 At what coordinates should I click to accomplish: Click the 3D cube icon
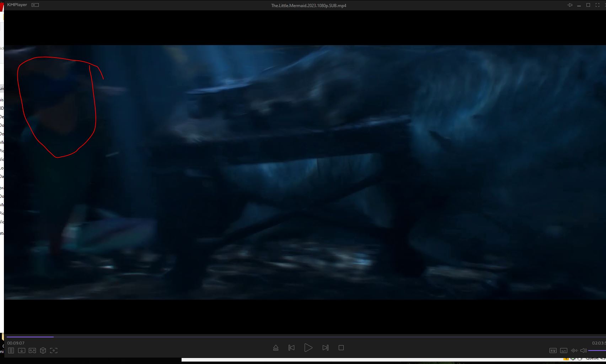[x=43, y=351]
